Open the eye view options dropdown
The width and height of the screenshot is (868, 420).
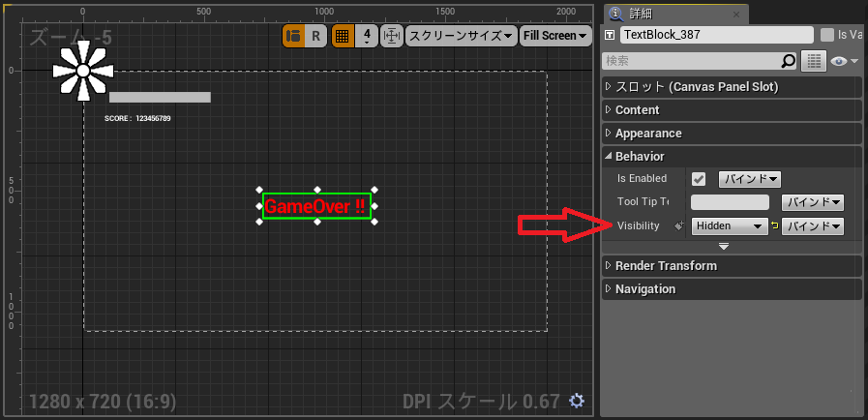(x=844, y=61)
